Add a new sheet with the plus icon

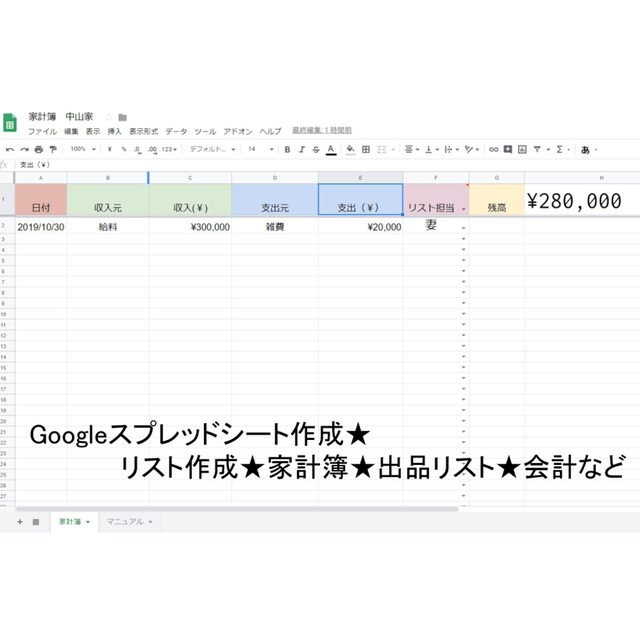coord(20,522)
